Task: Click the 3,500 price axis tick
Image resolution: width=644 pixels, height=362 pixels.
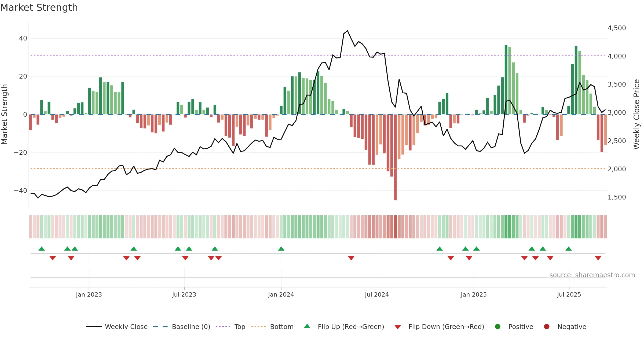Action: [x=617, y=84]
